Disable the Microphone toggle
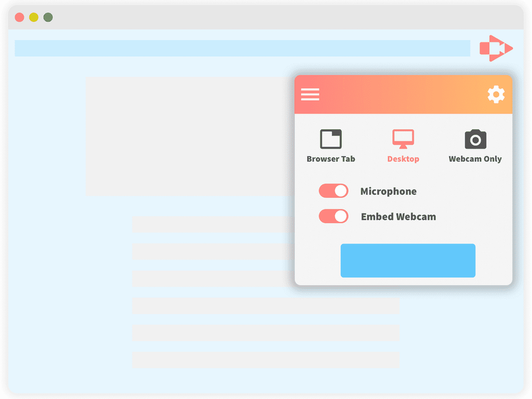 333,191
